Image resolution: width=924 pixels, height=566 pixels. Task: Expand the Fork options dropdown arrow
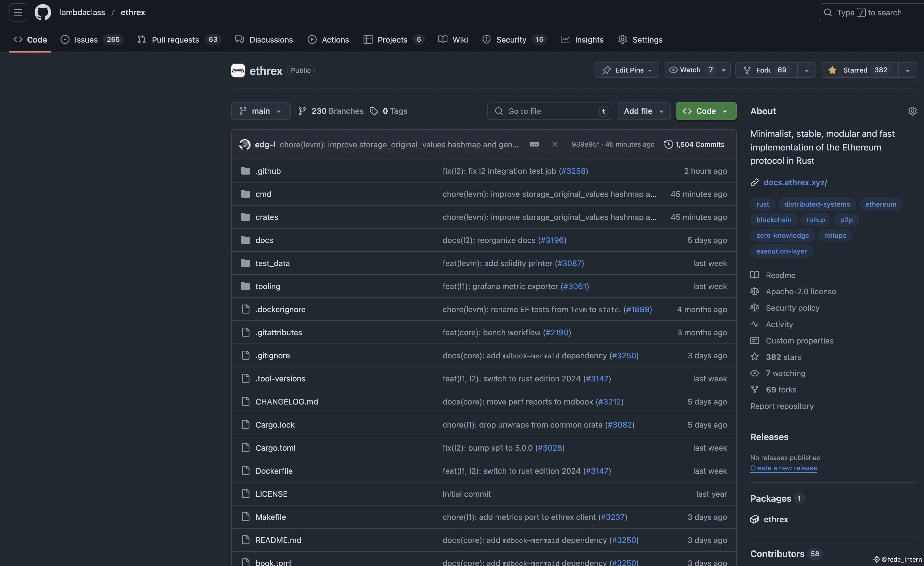(x=806, y=70)
